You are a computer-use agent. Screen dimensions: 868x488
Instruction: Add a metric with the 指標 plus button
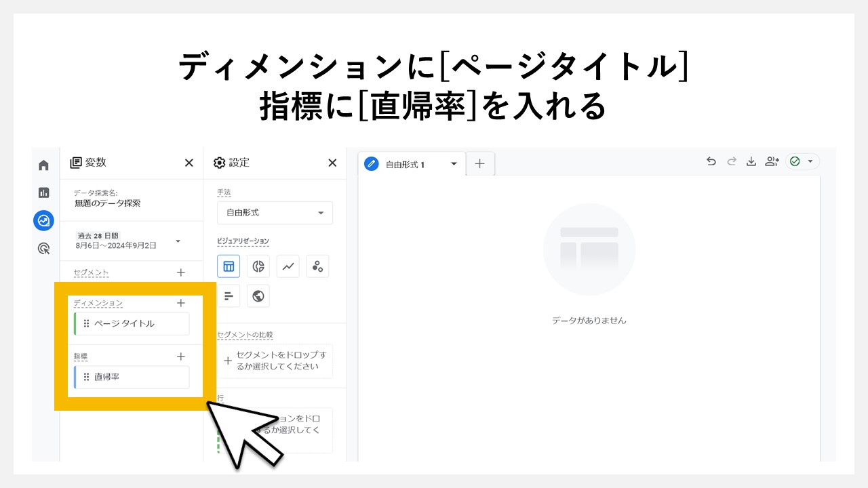[x=181, y=357]
